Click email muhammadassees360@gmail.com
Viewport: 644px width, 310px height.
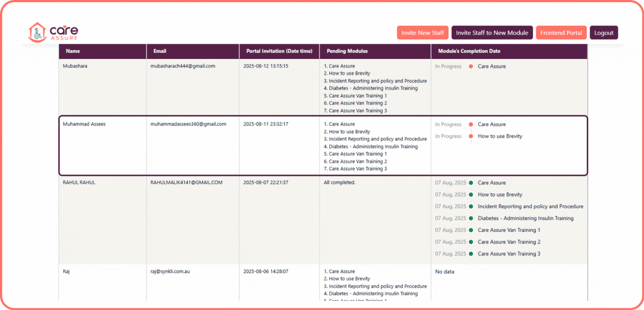tap(188, 124)
